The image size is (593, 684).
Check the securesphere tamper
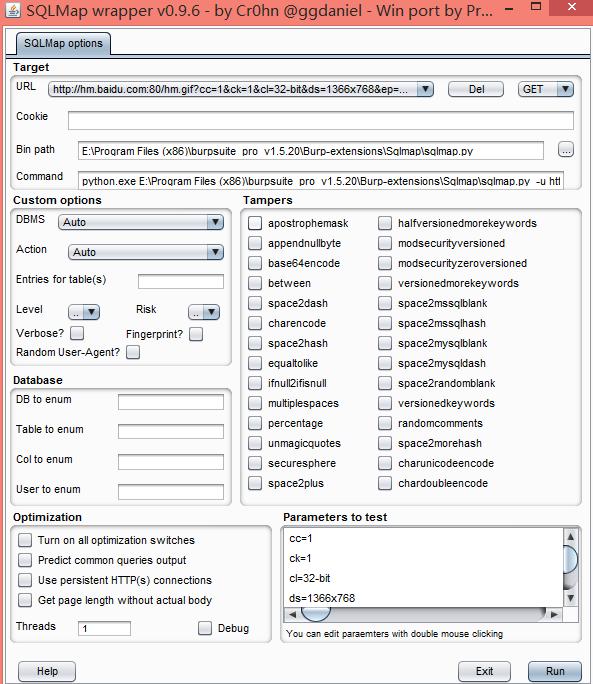tap(255, 463)
